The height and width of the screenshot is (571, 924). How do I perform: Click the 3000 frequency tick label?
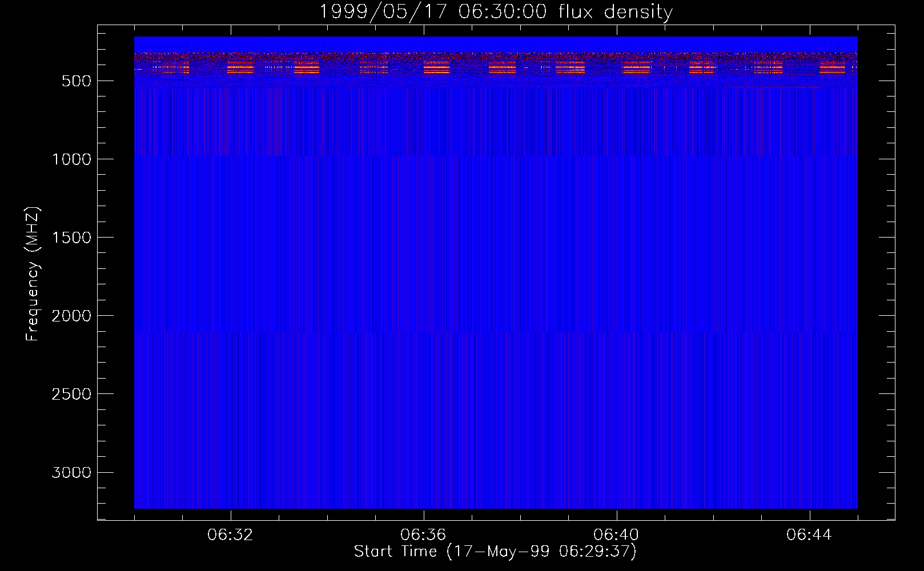coord(71,472)
